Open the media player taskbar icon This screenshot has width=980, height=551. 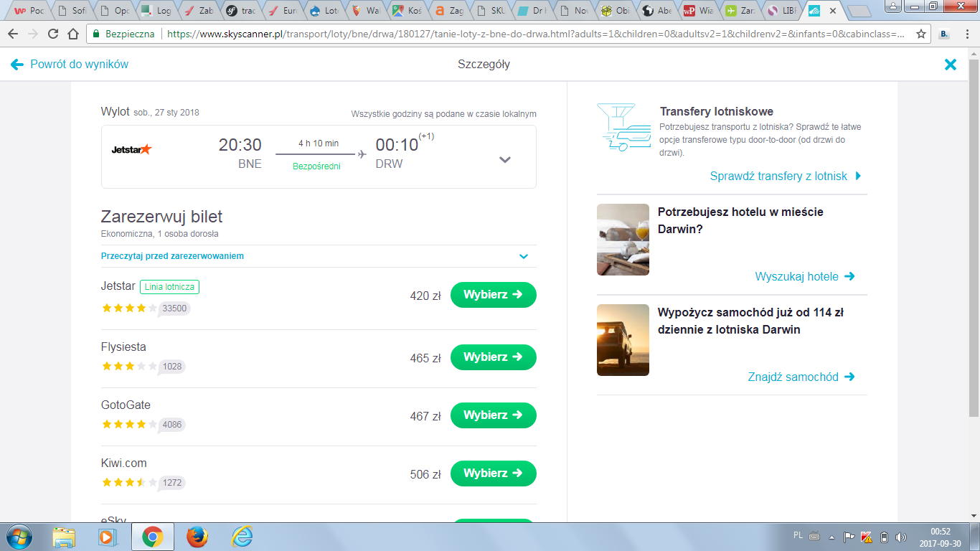108,537
